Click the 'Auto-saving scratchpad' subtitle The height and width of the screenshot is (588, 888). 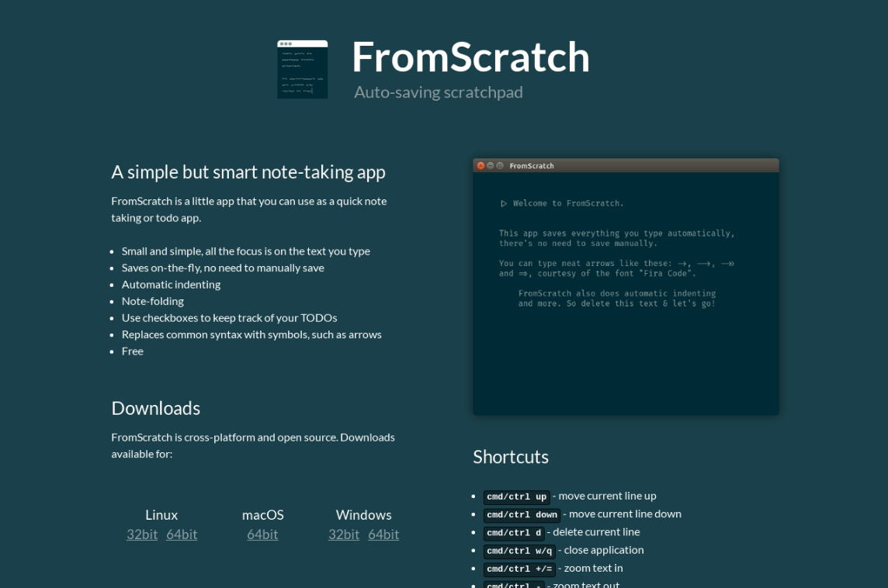[x=439, y=92]
